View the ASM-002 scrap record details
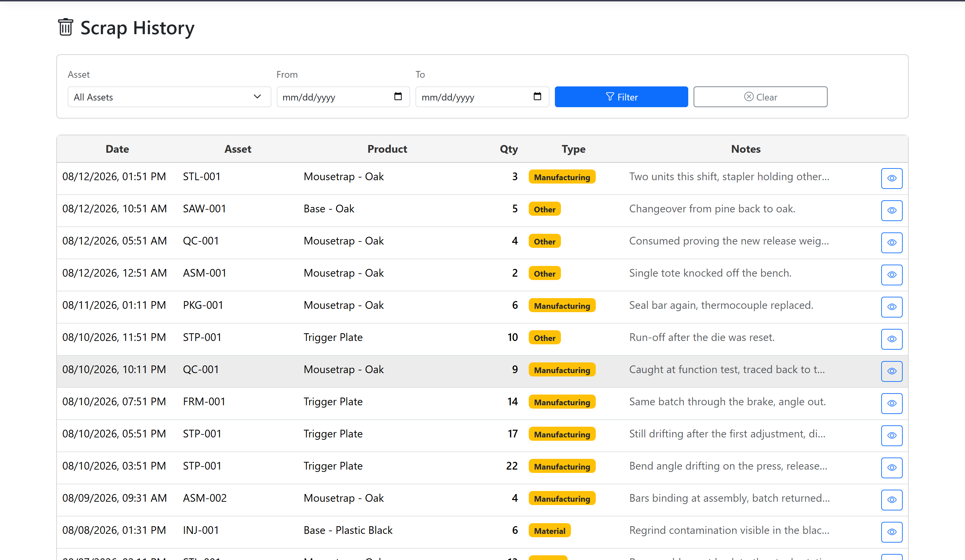This screenshot has width=965, height=560. tap(892, 500)
